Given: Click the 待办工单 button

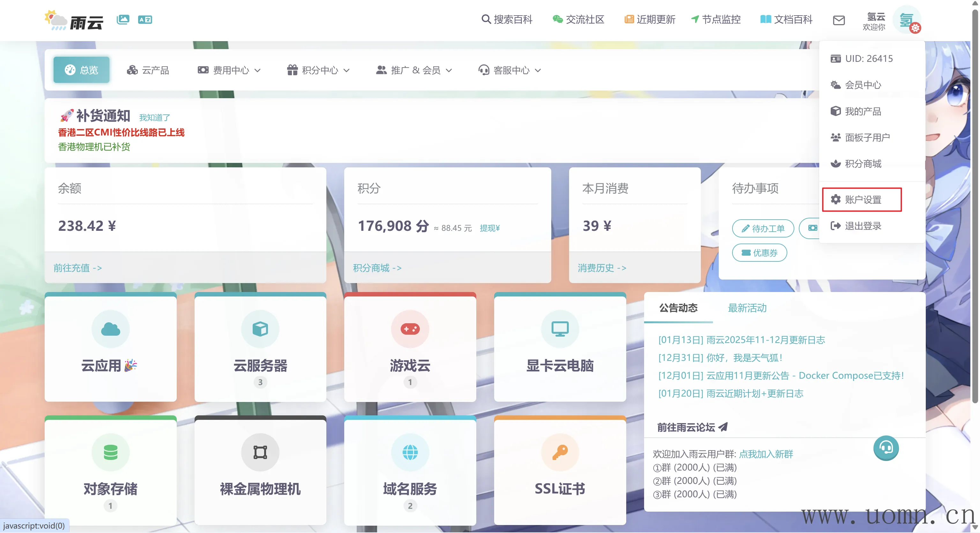Looking at the screenshot, I should click(x=763, y=229).
